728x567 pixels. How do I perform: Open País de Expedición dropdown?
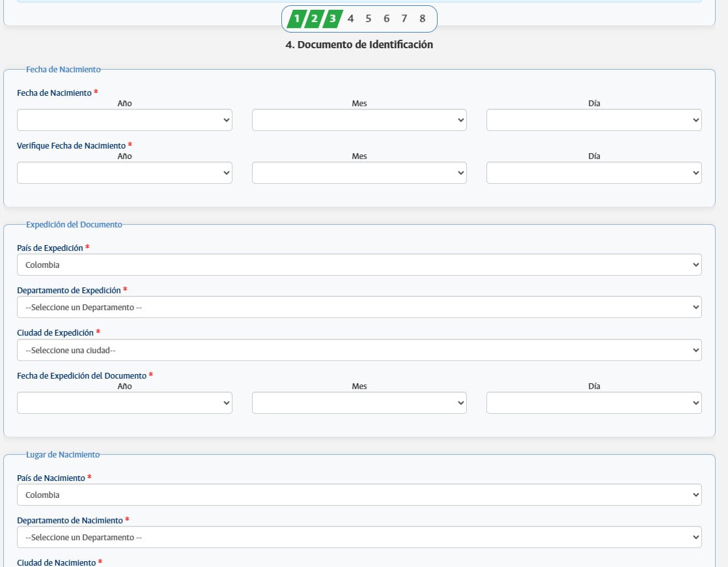coord(359,265)
